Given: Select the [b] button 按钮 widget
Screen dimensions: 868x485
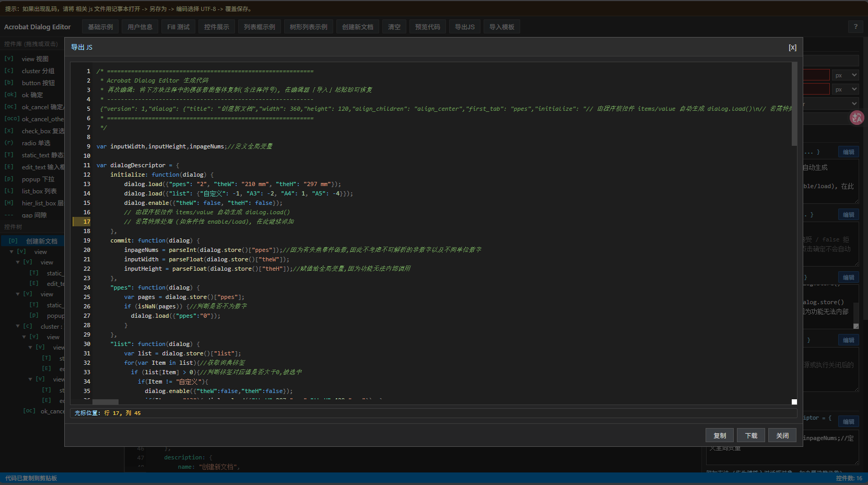Looking at the screenshot, I should 32,83.
